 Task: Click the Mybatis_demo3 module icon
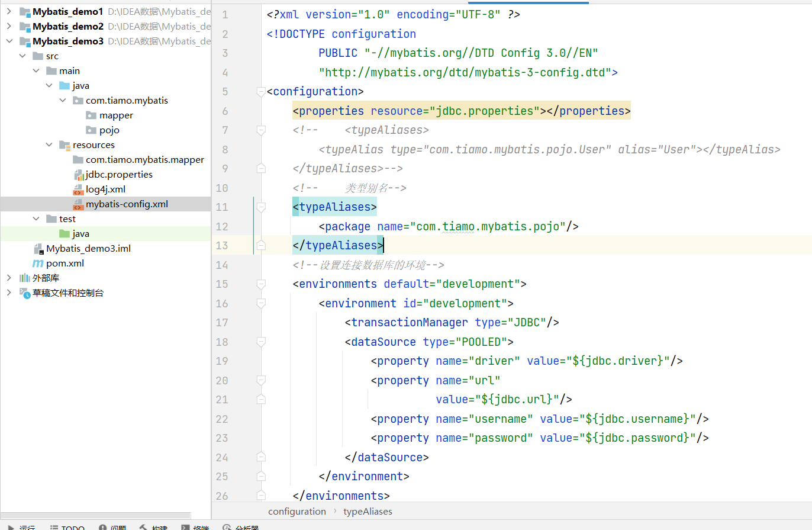pos(25,41)
